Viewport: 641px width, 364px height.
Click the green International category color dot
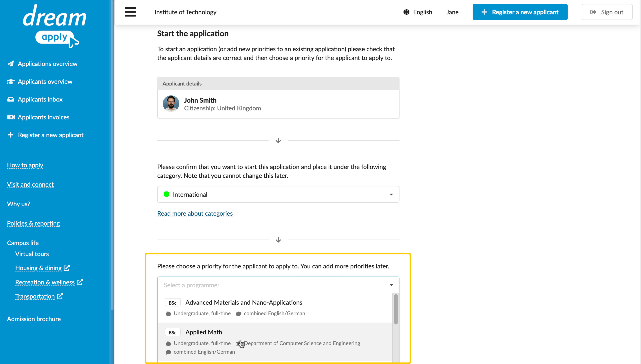(x=166, y=194)
